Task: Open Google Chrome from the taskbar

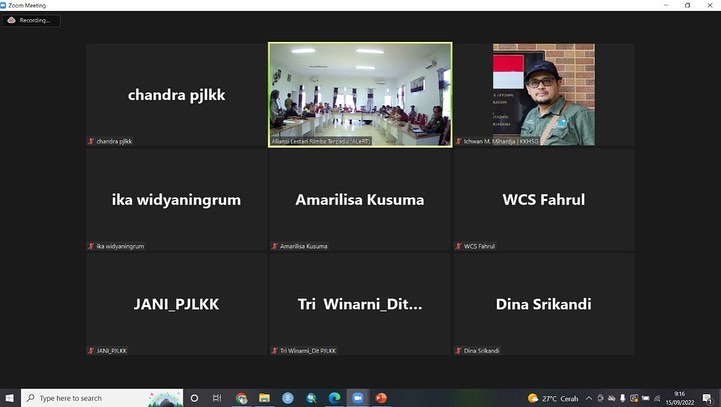Action: pyautogui.click(x=241, y=398)
